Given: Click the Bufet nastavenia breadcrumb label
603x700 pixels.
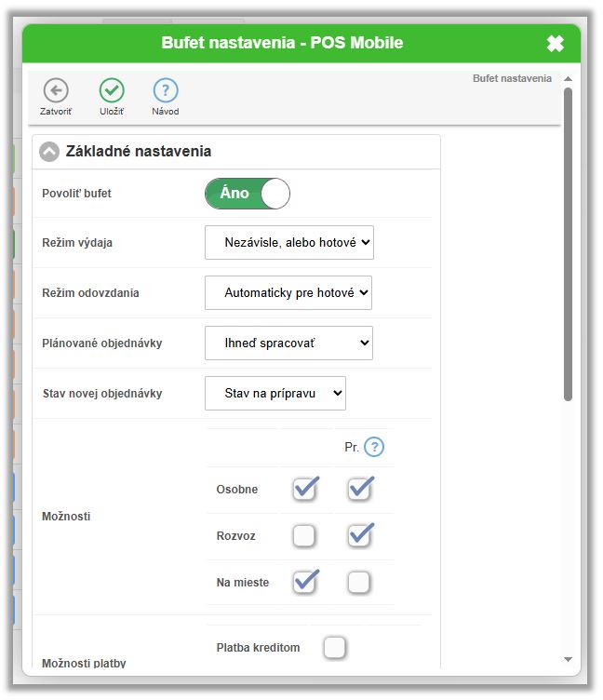Looking at the screenshot, I should [512, 79].
